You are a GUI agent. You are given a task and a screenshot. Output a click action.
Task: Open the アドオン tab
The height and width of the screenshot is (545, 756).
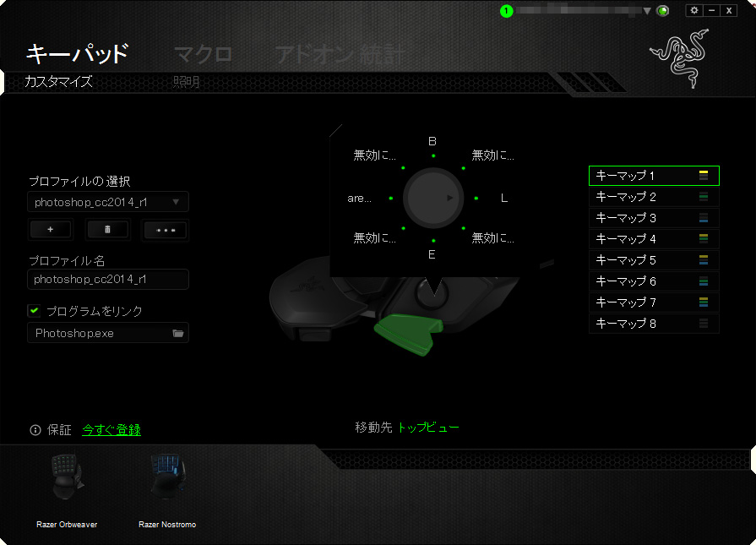tap(314, 54)
